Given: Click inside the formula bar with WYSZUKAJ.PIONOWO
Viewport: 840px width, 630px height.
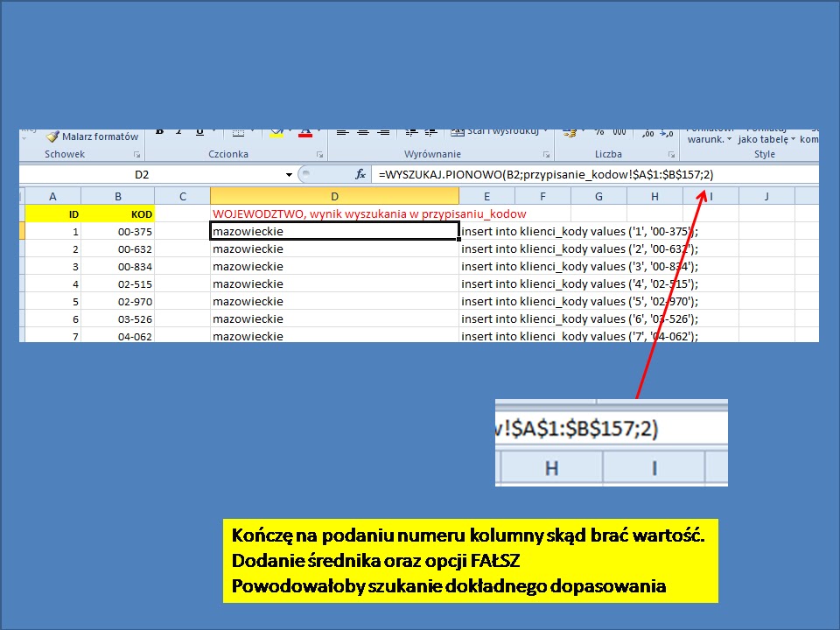Looking at the screenshot, I should [x=525, y=173].
